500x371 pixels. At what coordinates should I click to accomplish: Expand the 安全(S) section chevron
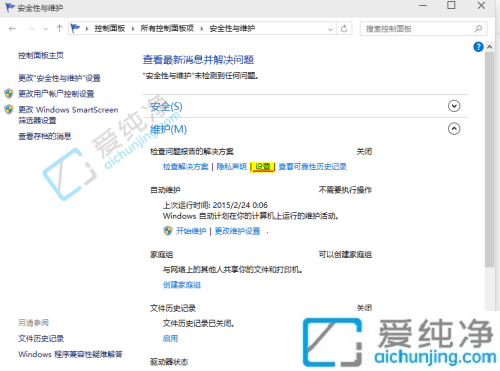[x=454, y=106]
